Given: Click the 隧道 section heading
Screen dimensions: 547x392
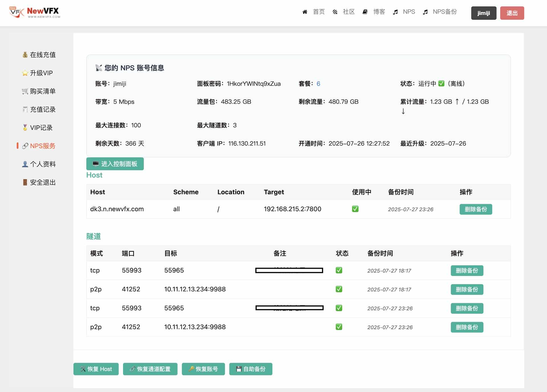Looking at the screenshot, I should click(93, 236).
